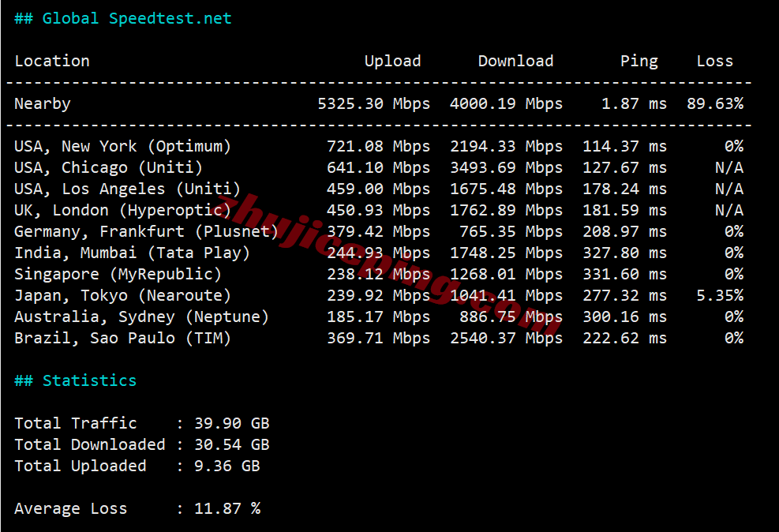Click the Upload column header
This screenshot has height=532, width=779.
click(392, 61)
